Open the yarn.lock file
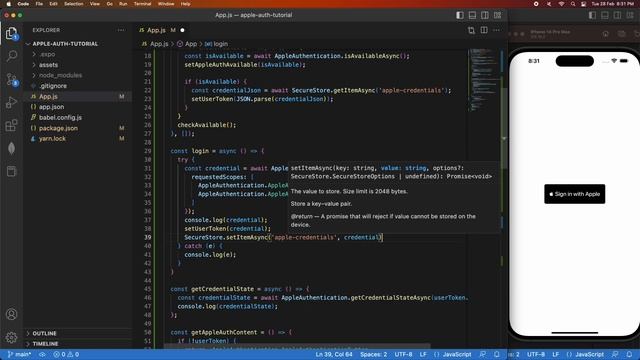This screenshot has height=360, width=640. (52, 139)
